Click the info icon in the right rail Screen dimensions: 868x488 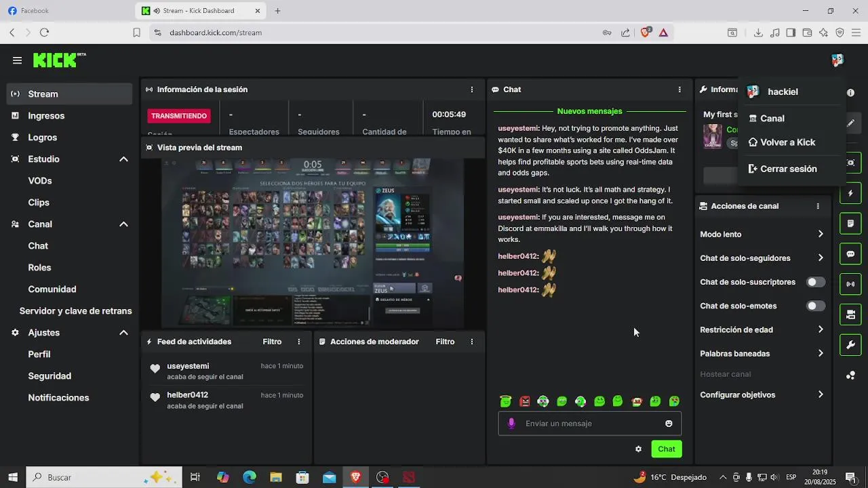[x=850, y=92]
